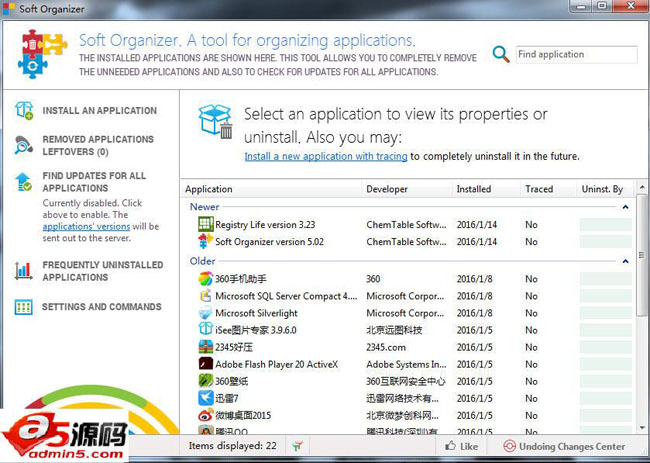
Task: Click the Like thumbs-up icon
Action: (x=450, y=446)
